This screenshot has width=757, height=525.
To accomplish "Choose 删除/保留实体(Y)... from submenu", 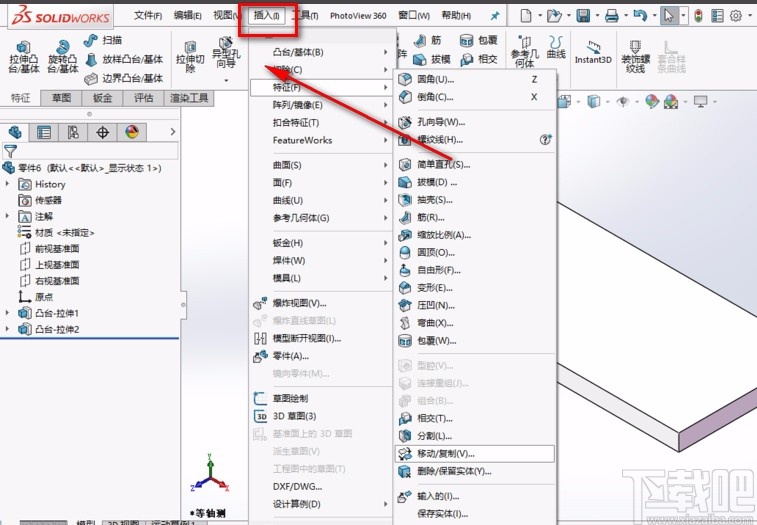I will [x=476, y=471].
